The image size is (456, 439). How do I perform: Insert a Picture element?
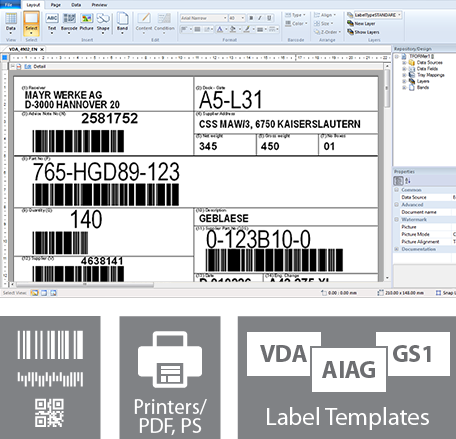86,22
